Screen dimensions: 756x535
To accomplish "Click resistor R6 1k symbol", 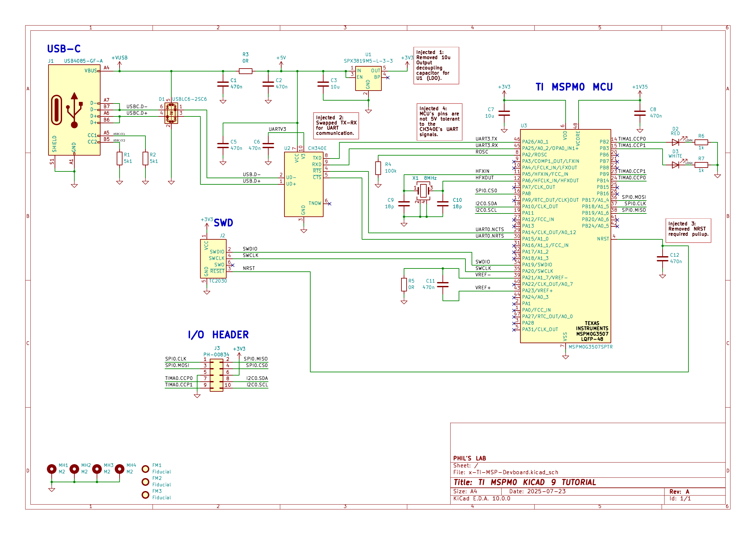I will pos(701,142).
